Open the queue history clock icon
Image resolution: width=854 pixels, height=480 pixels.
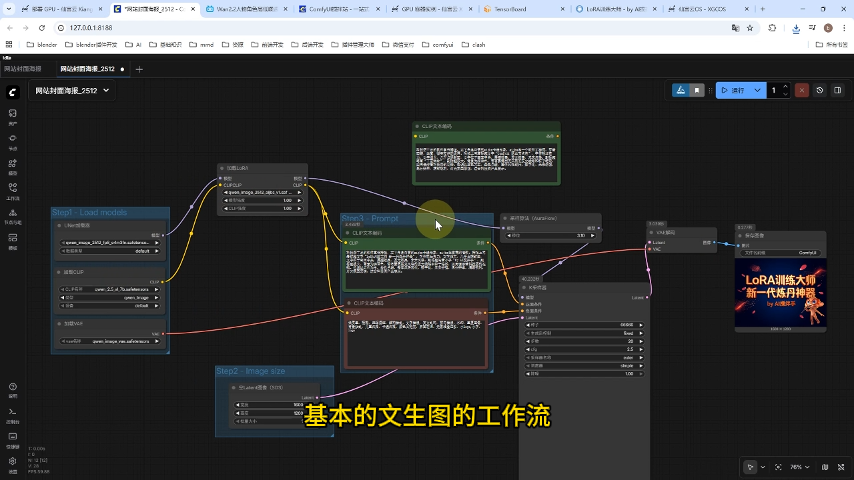tap(820, 90)
